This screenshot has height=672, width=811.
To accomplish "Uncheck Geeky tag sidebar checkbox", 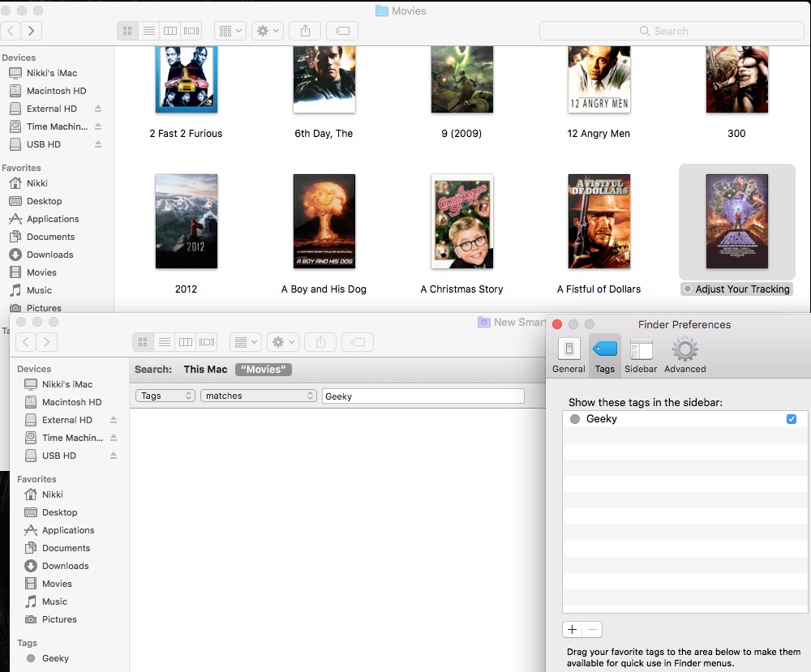I will point(792,419).
